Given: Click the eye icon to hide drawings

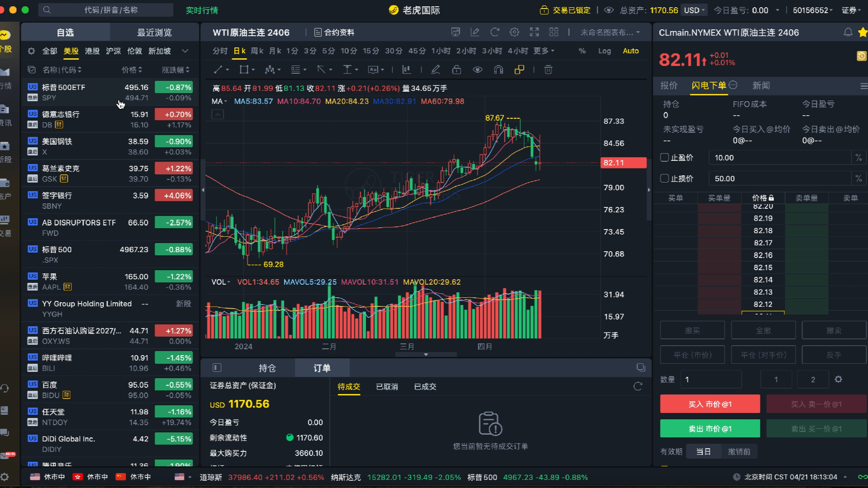Looking at the screenshot, I should pyautogui.click(x=477, y=70).
